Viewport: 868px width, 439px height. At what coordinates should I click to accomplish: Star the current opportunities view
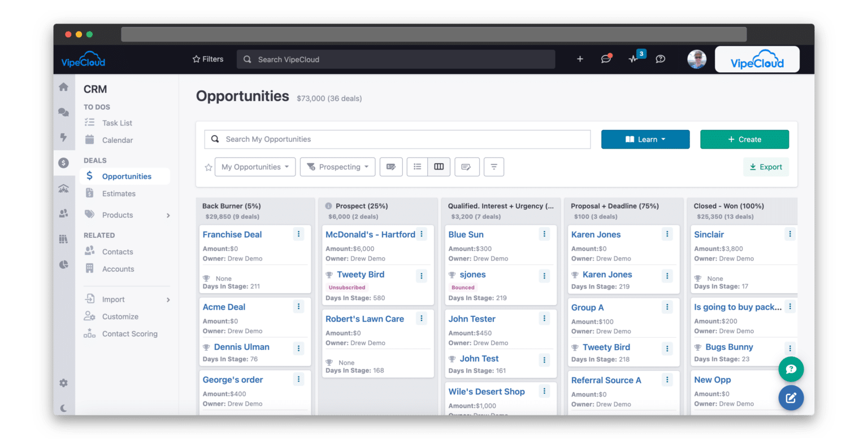coord(208,167)
